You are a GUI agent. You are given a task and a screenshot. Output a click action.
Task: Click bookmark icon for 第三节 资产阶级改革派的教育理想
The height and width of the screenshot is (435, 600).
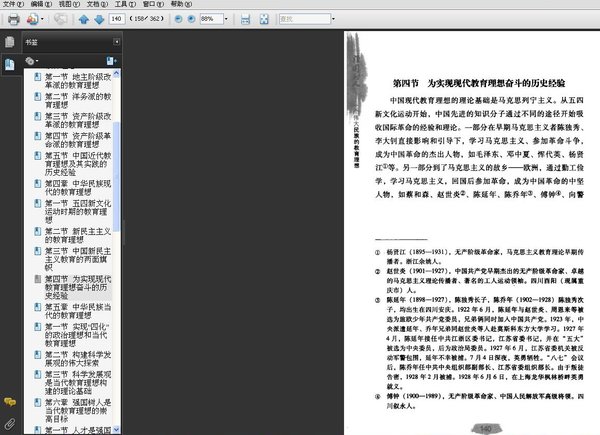(x=38, y=116)
